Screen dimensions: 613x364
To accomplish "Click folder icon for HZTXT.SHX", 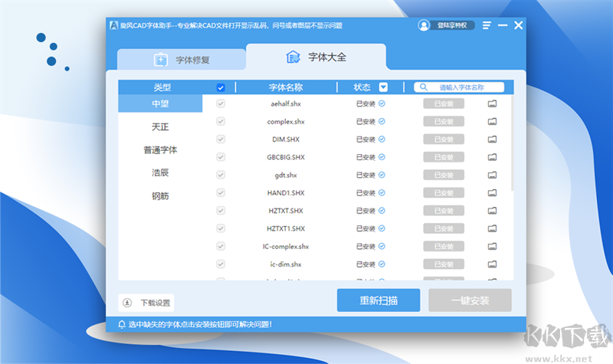I will point(492,211).
